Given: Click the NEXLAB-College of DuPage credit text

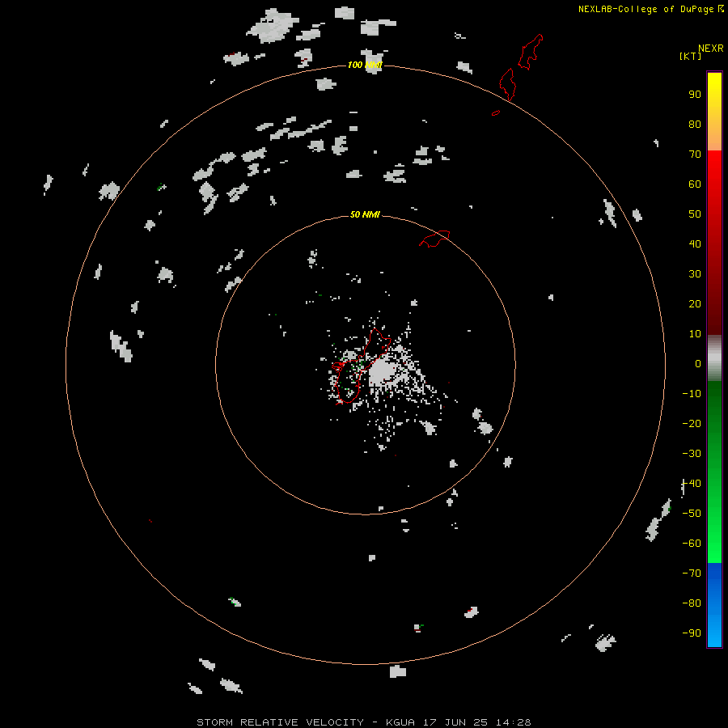Looking at the screenshot, I should (650, 9).
